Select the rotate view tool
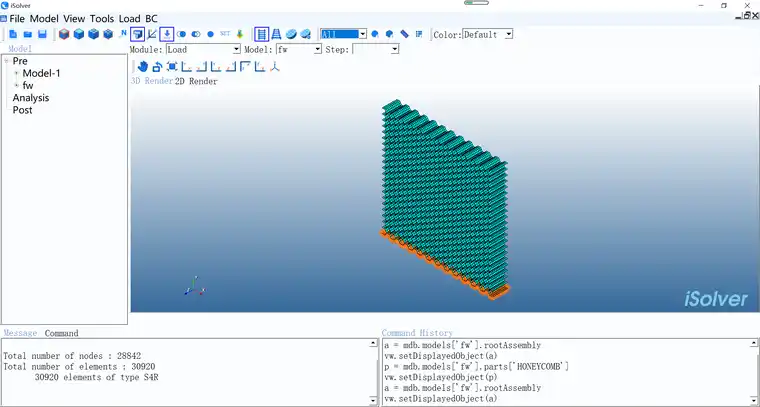The image size is (760, 407). (157, 67)
